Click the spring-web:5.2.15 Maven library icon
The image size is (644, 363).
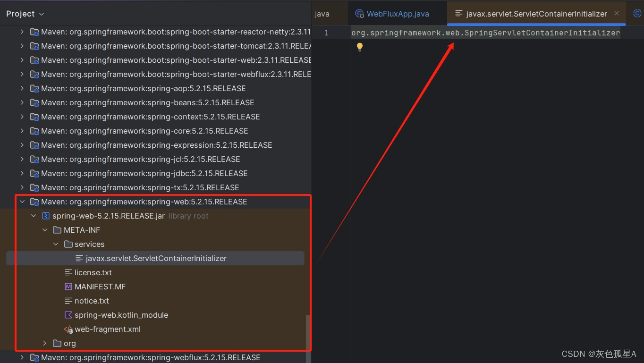point(34,202)
